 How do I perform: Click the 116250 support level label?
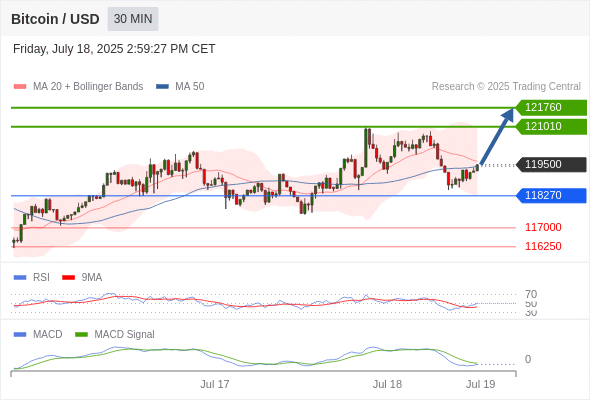543,246
